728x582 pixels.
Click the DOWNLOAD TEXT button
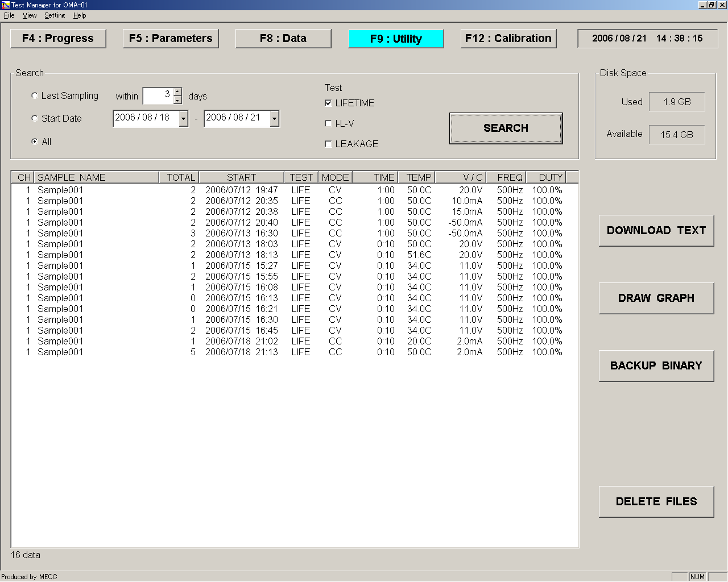tap(656, 231)
